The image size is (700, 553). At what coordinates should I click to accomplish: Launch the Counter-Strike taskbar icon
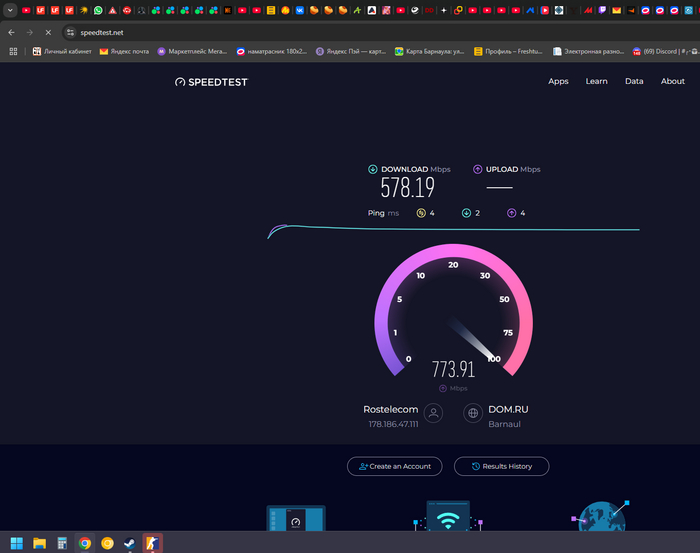point(152,543)
